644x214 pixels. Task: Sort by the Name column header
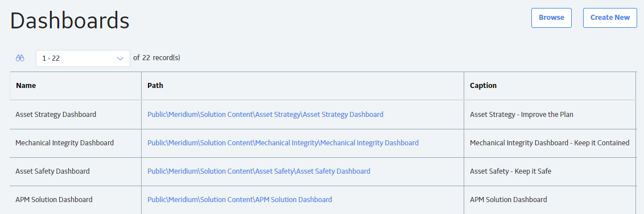(26, 86)
